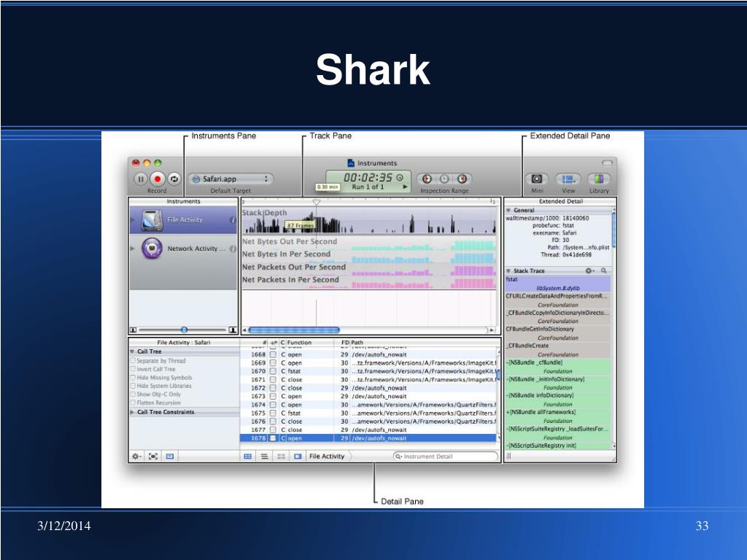This screenshot has height=560, width=747.
Task: Open Network Activity info inspector button
Action: click(x=233, y=249)
